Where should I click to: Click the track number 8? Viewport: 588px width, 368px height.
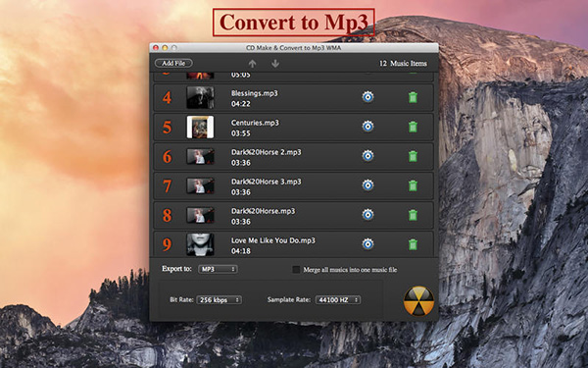coord(168,215)
